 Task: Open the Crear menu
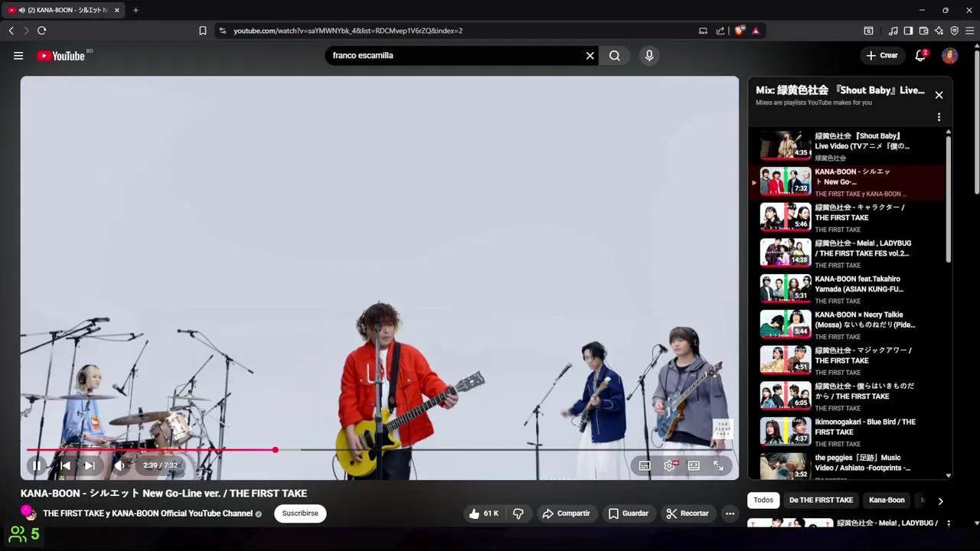pyautogui.click(x=882, y=55)
